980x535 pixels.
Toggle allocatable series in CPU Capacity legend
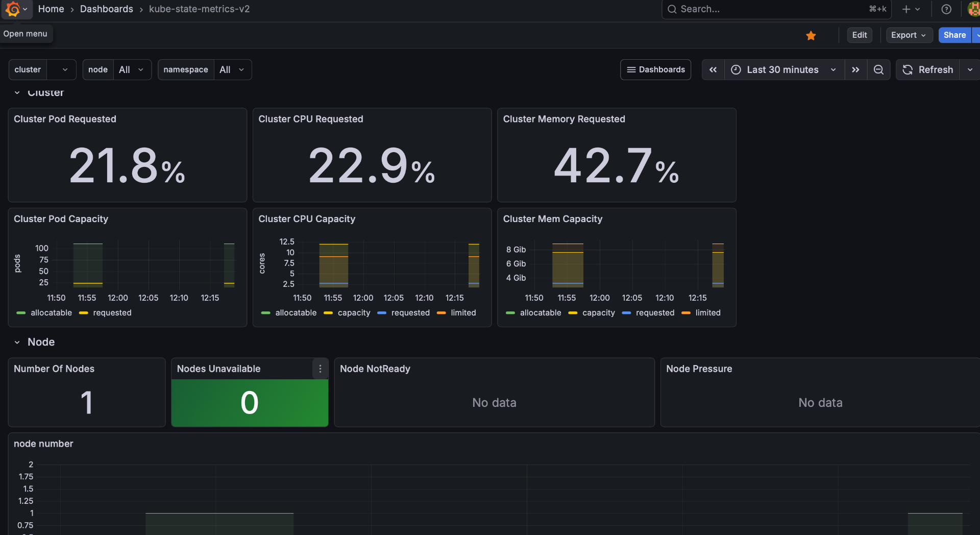tap(296, 312)
